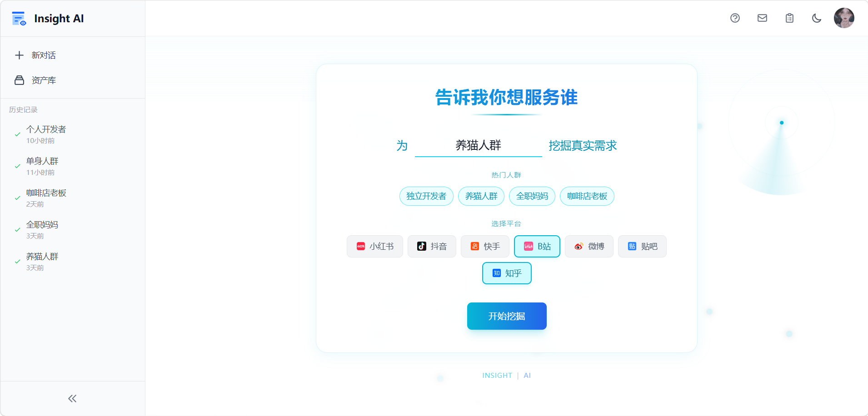868x416 pixels.
Task: Open the mail inbox icon
Action: pos(762,18)
